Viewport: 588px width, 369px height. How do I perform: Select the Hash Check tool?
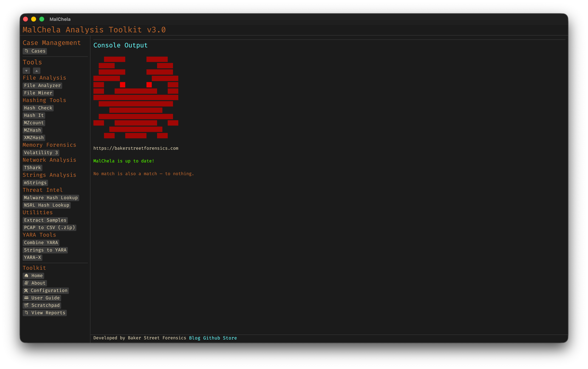pyautogui.click(x=38, y=108)
